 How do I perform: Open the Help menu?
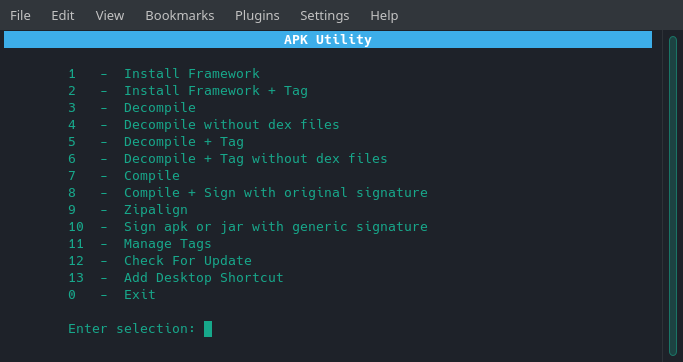384,15
